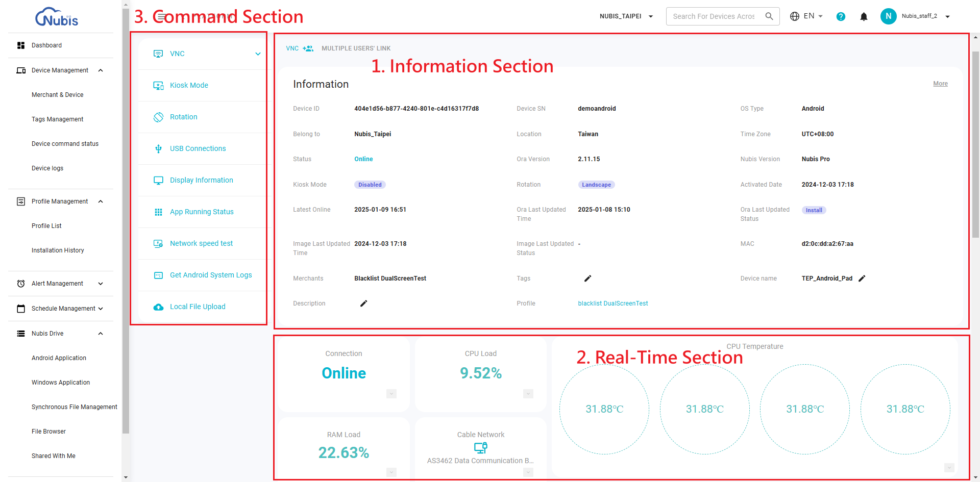Expand the VNC command chevron
The width and height of the screenshot is (980, 482).
[x=258, y=54]
